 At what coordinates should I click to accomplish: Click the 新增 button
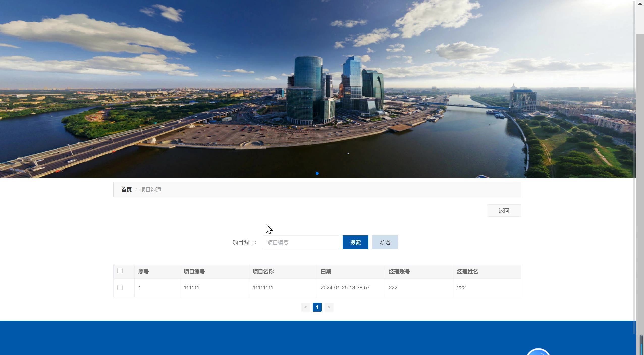tap(385, 242)
